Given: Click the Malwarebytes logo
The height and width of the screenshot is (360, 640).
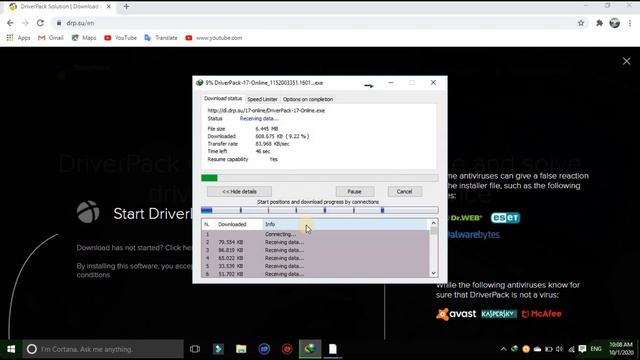Looking at the screenshot, I should (473, 235).
